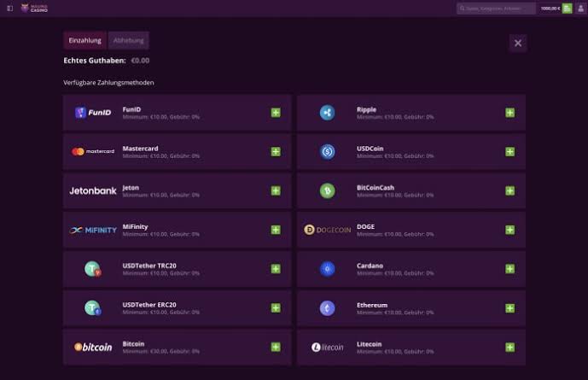
Task: Select the Litecoin payment method name
Action: [x=369, y=344]
